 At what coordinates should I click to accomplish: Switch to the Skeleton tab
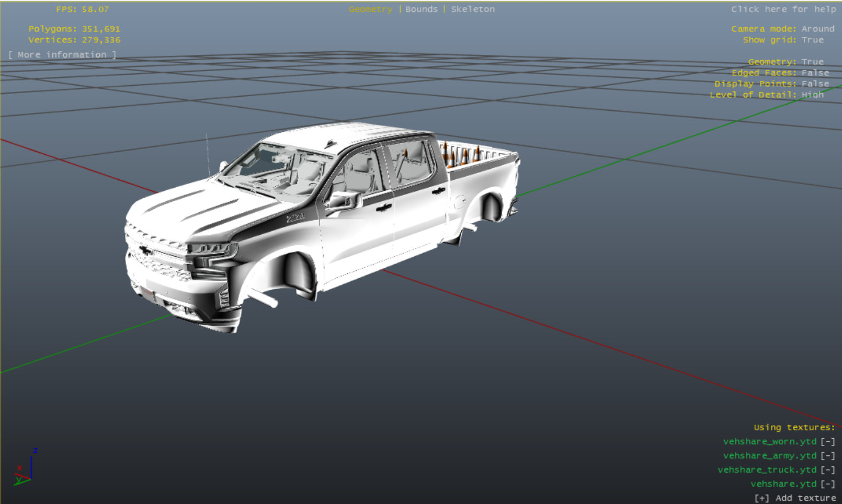click(472, 9)
